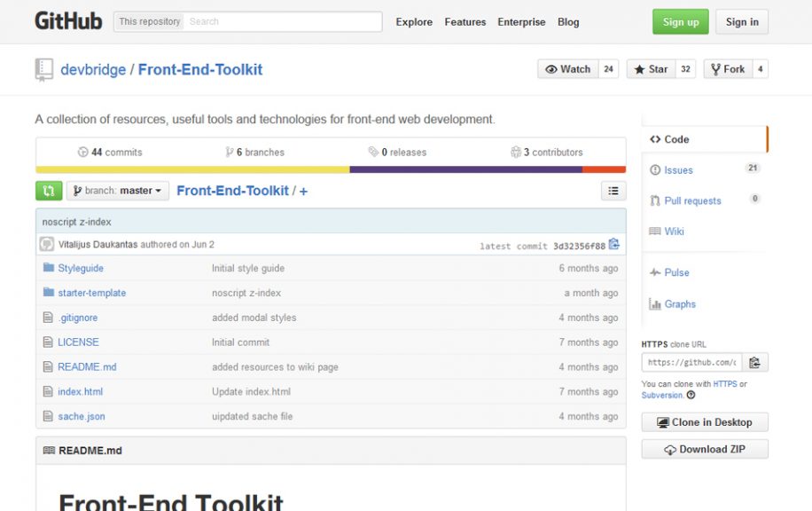Open the Explore menu item
The width and height of the screenshot is (812, 511).
pos(413,22)
